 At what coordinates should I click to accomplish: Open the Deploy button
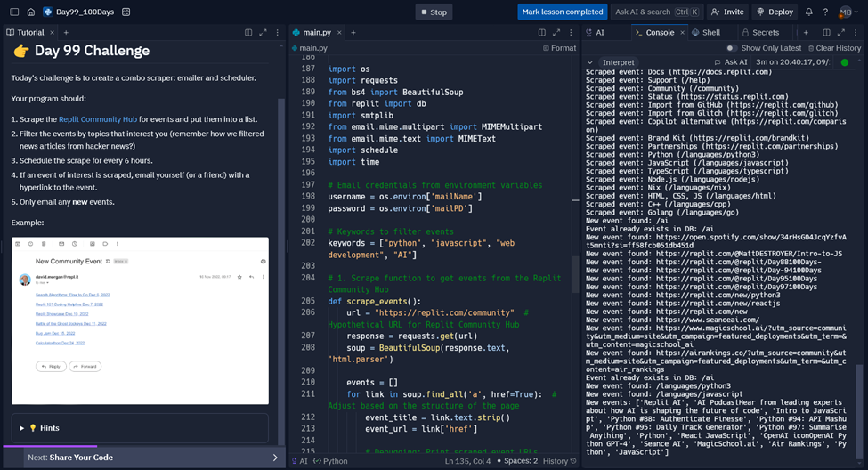coord(775,12)
